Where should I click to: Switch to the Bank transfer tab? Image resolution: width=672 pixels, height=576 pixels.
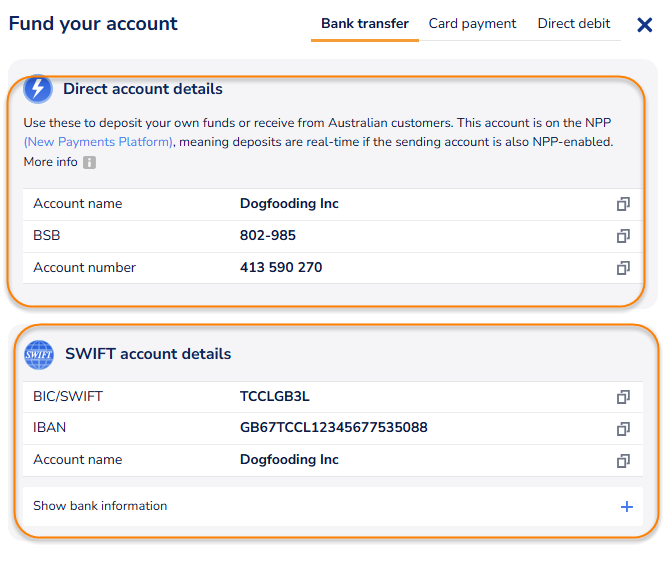tap(365, 24)
